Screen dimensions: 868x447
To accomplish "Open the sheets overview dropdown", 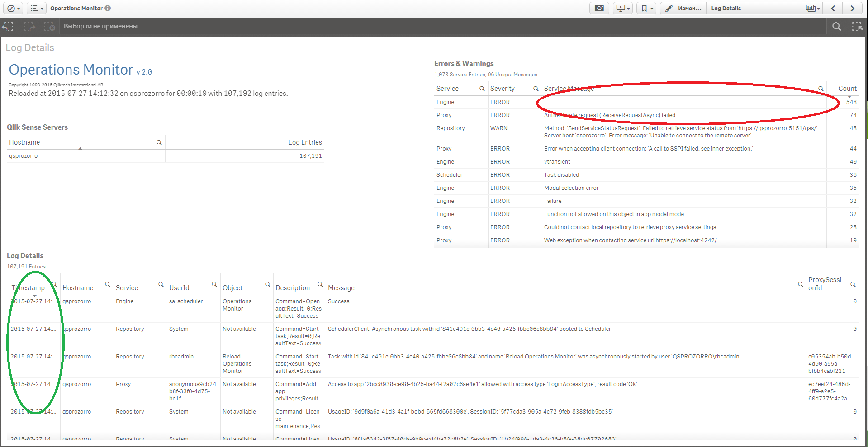I will (812, 8).
